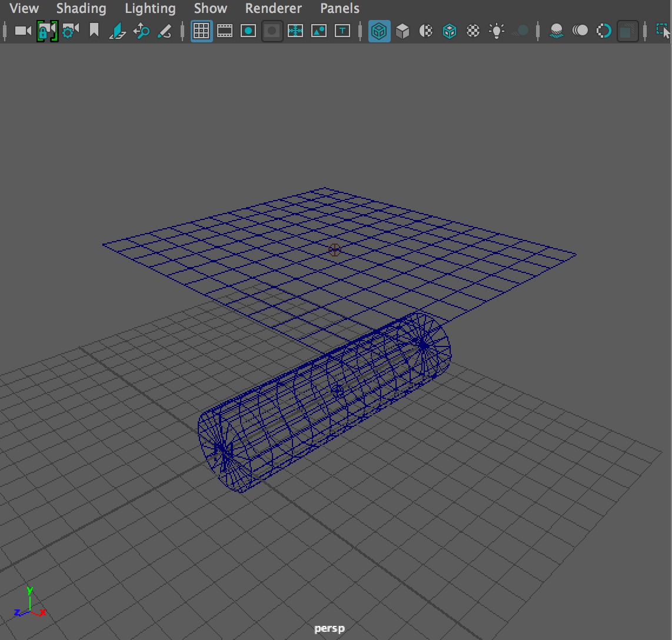Viewport: 672px width, 640px height.
Task: Click the XYZ axis orientation gizmo
Action: click(29, 603)
